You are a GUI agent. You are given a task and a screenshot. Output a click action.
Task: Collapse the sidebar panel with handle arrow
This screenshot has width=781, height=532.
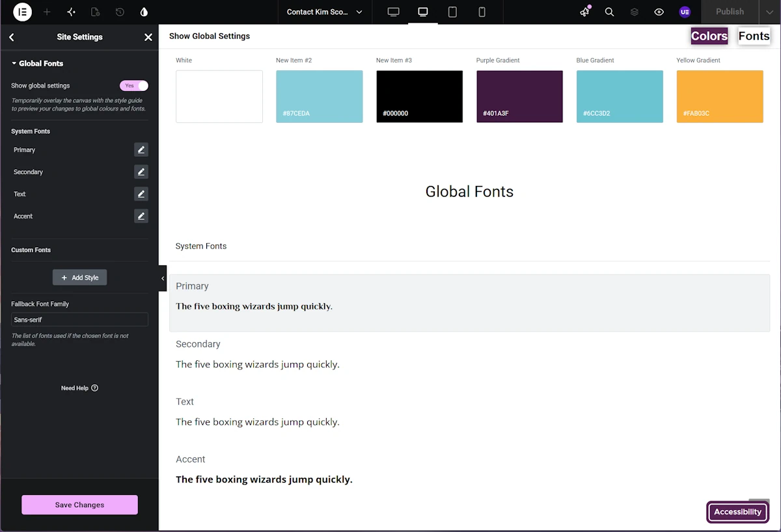coord(163,278)
